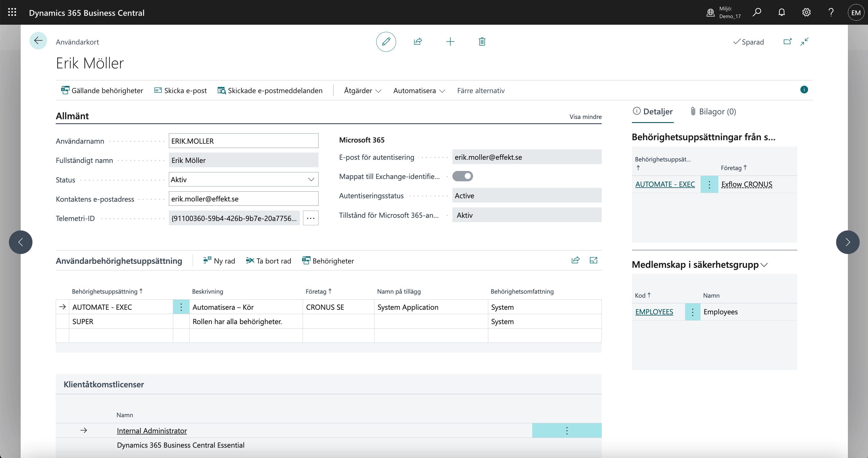
Task: Go to previous record arrow
Action: tap(21, 242)
